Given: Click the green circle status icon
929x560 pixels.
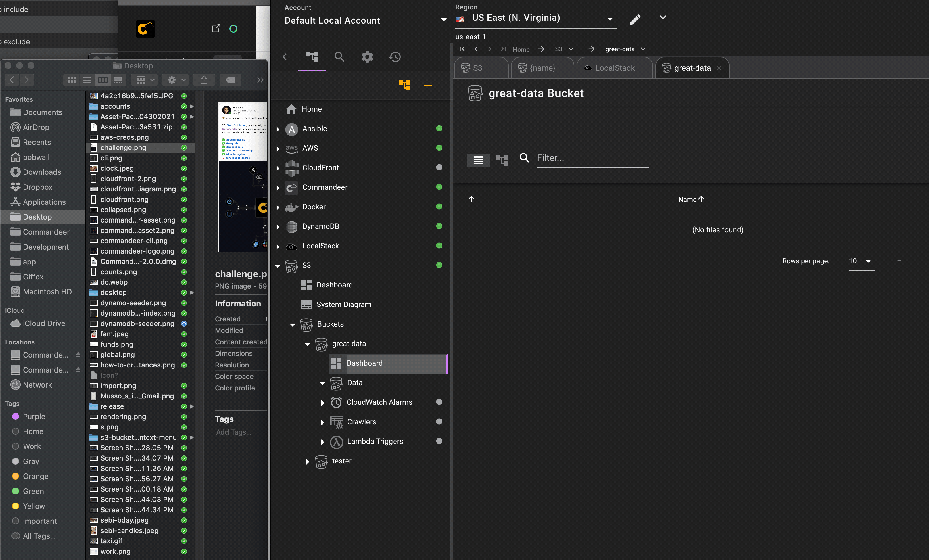Looking at the screenshot, I should coord(233,29).
